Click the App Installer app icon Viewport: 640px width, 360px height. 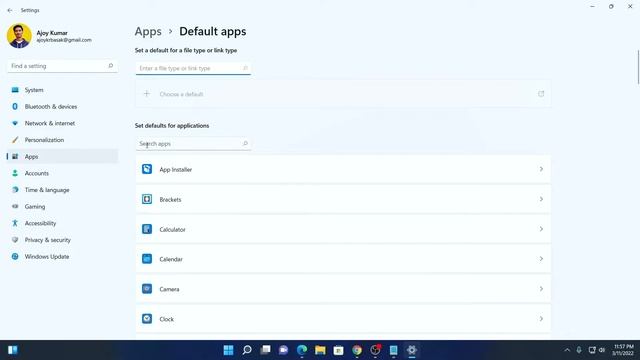coord(147,169)
